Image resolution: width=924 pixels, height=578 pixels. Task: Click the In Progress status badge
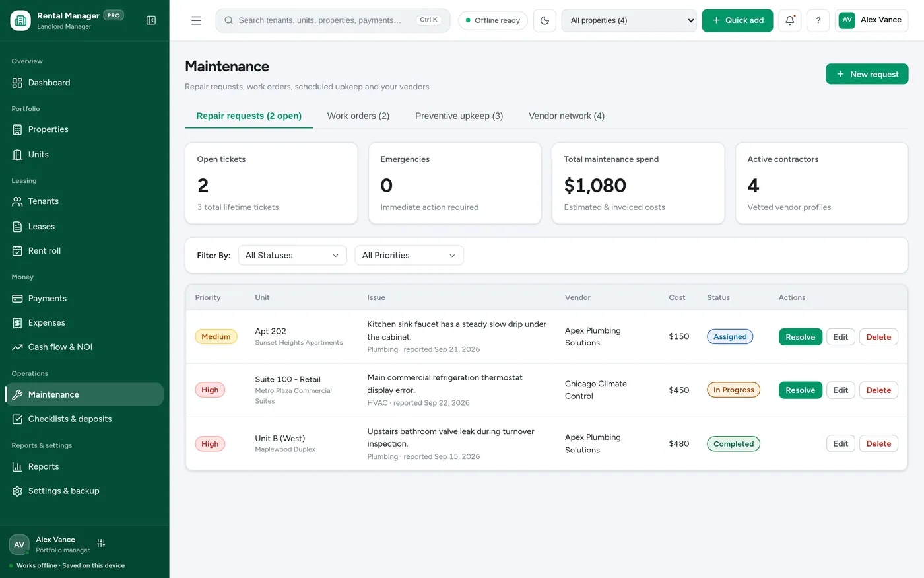point(733,390)
